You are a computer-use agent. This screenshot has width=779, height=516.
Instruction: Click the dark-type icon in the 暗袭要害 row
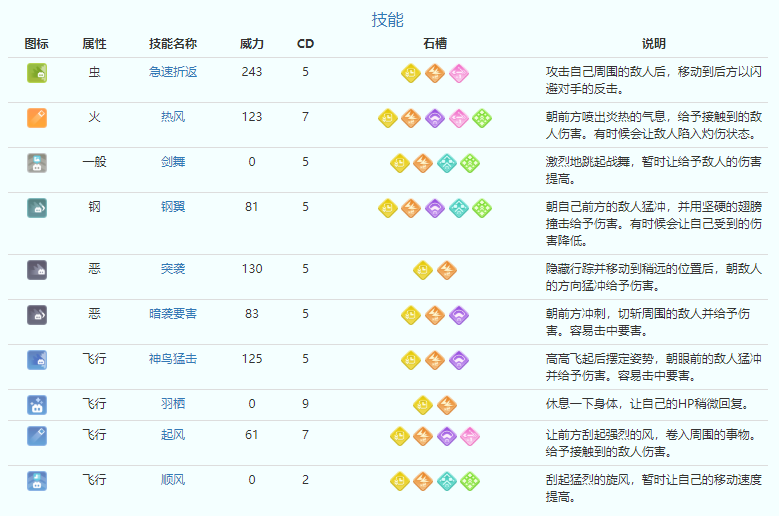[37, 315]
